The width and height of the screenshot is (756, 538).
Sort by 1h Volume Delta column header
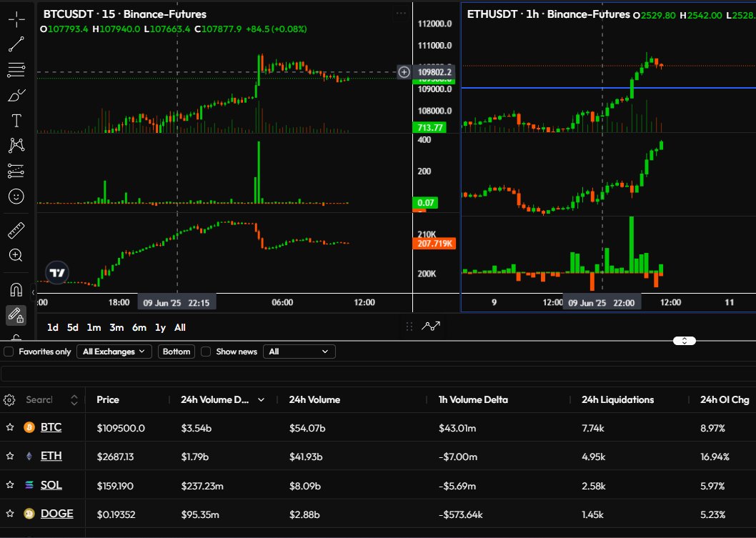[x=473, y=399]
